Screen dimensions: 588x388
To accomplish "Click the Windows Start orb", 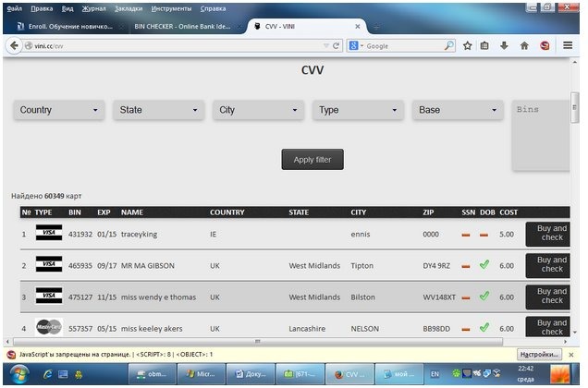I will coord(19,374).
